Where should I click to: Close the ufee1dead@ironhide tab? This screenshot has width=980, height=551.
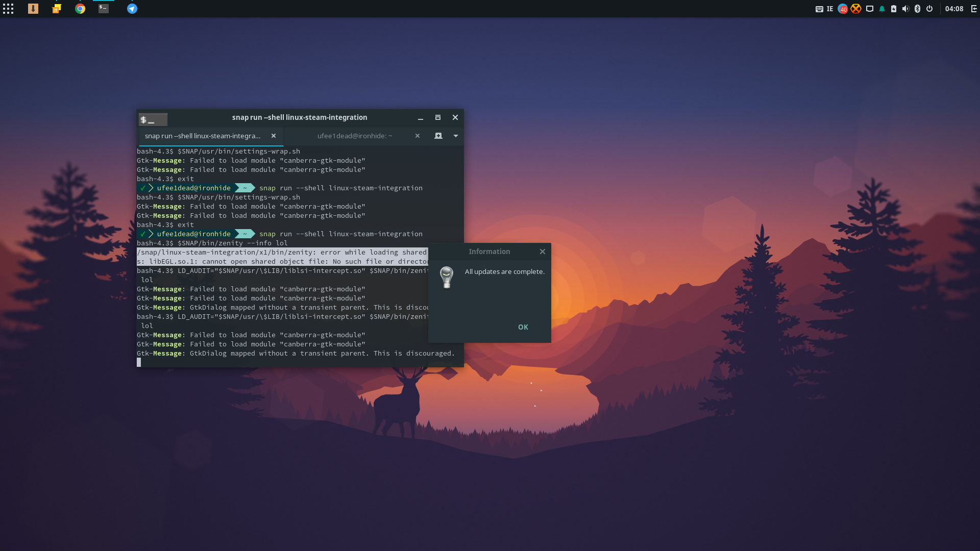(x=418, y=136)
